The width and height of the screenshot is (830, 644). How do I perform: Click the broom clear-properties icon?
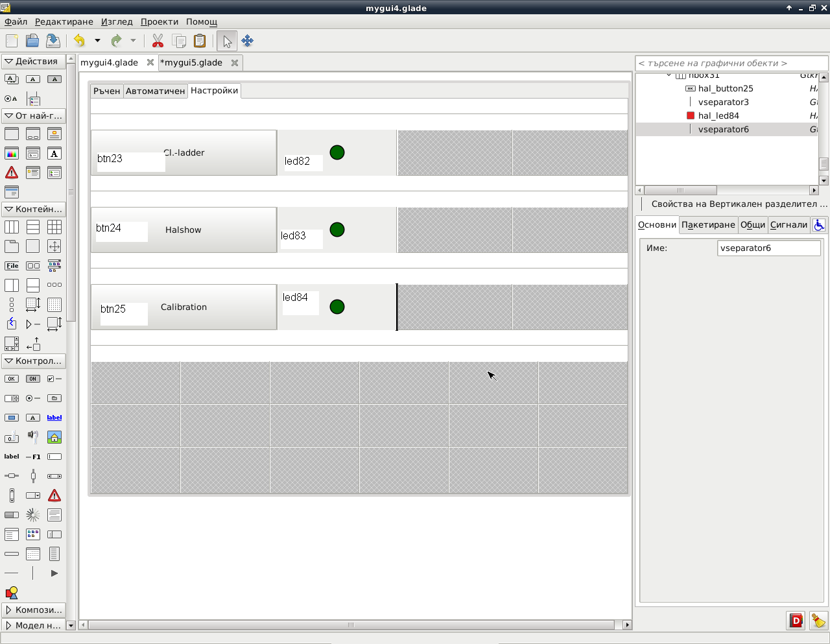point(818,621)
